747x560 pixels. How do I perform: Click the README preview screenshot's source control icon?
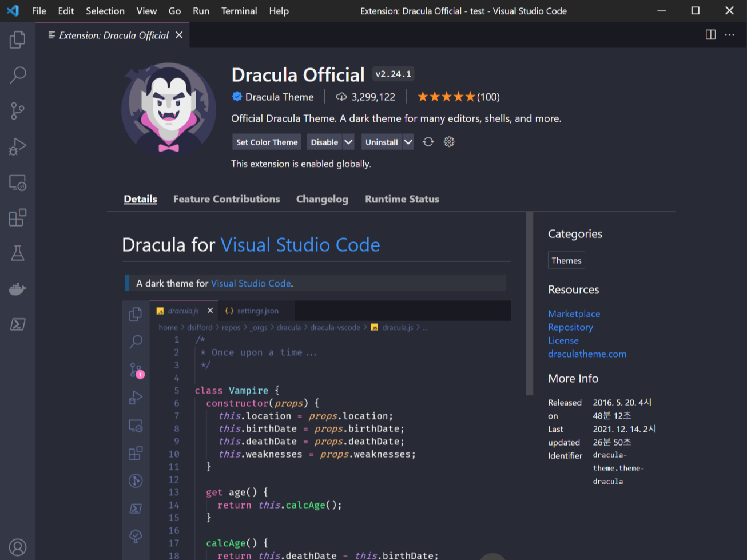click(136, 370)
